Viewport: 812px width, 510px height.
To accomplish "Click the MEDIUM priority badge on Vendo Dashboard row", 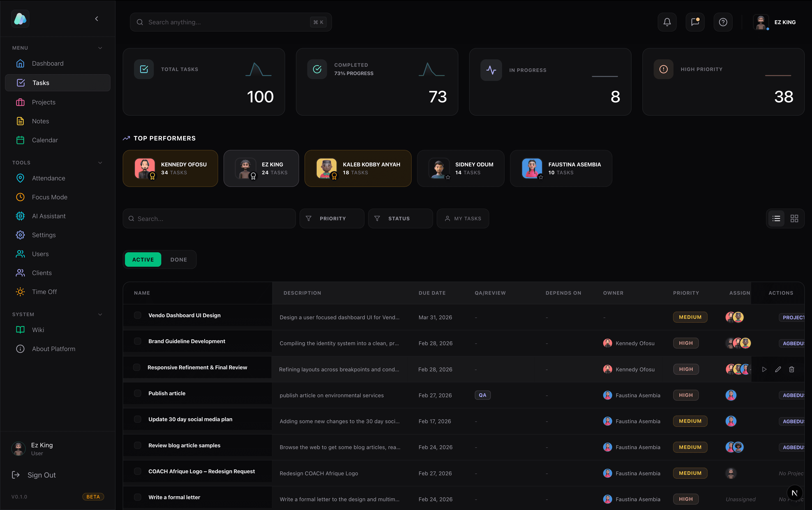I will (690, 317).
